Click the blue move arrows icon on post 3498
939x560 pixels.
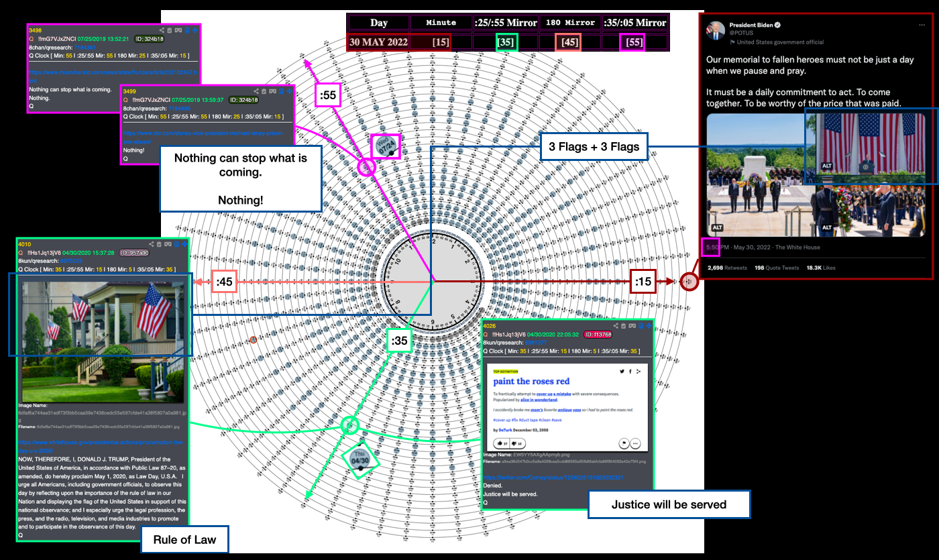195,30
